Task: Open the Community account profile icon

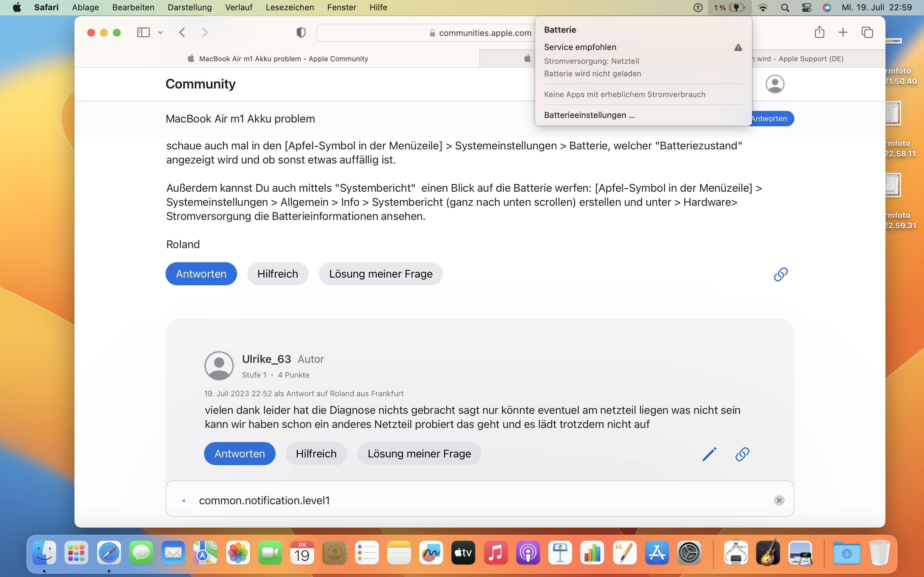Action: [x=775, y=84]
